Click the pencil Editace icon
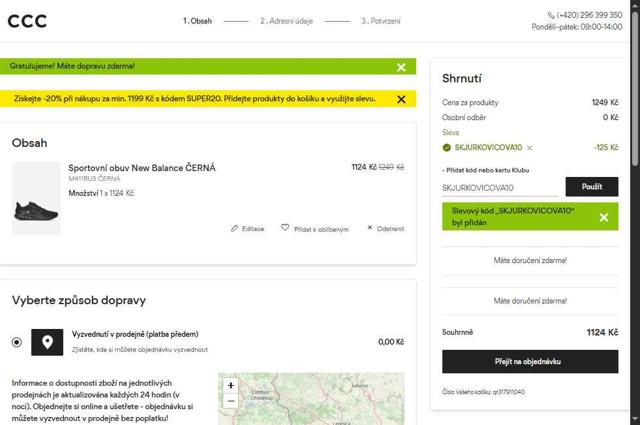This screenshot has width=640, height=425. pos(234,229)
